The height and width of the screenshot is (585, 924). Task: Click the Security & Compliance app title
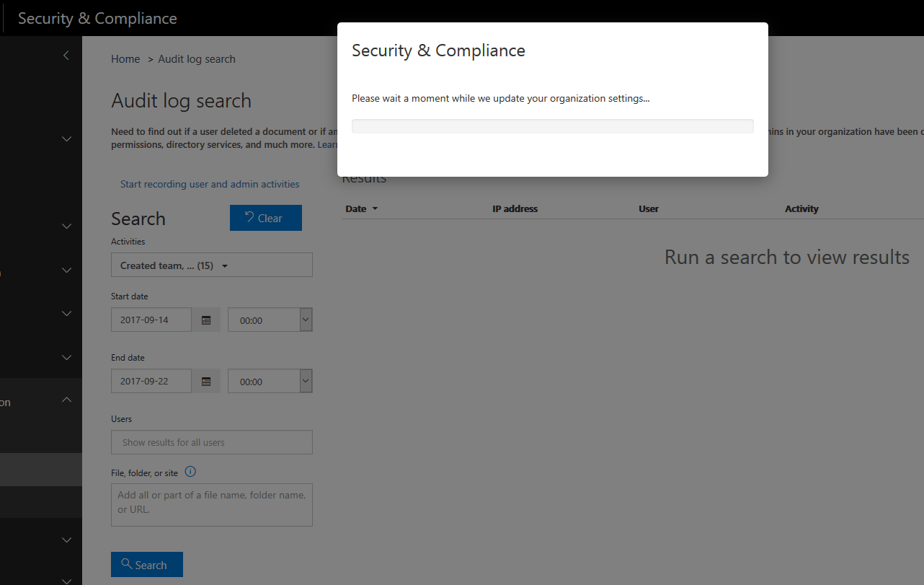coord(97,18)
